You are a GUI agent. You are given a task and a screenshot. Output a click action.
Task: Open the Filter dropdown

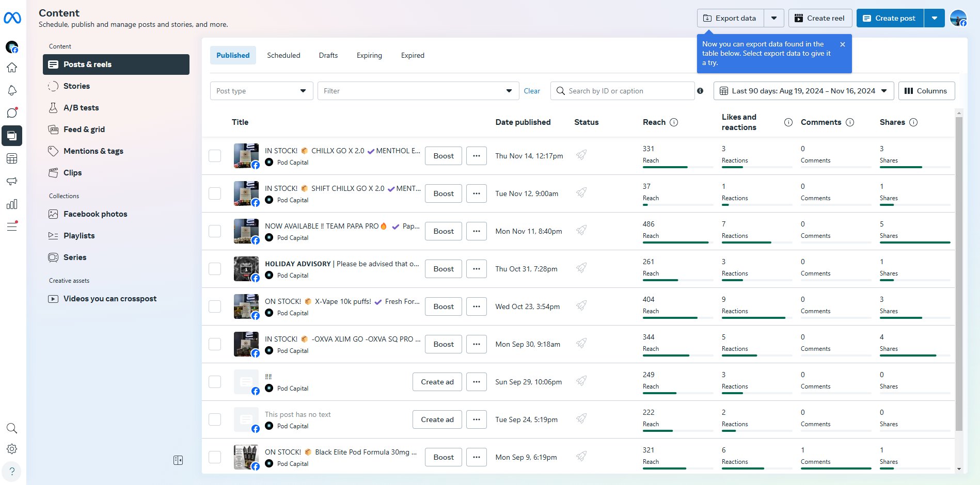point(418,91)
